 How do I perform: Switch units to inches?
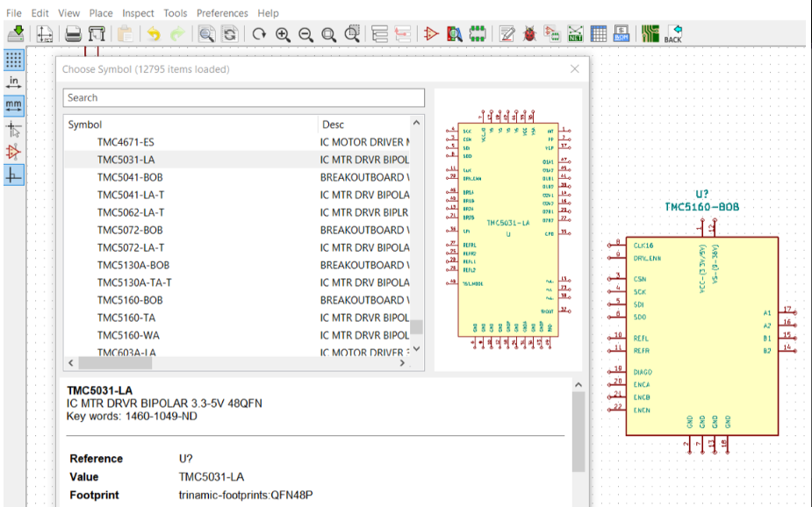[13, 82]
